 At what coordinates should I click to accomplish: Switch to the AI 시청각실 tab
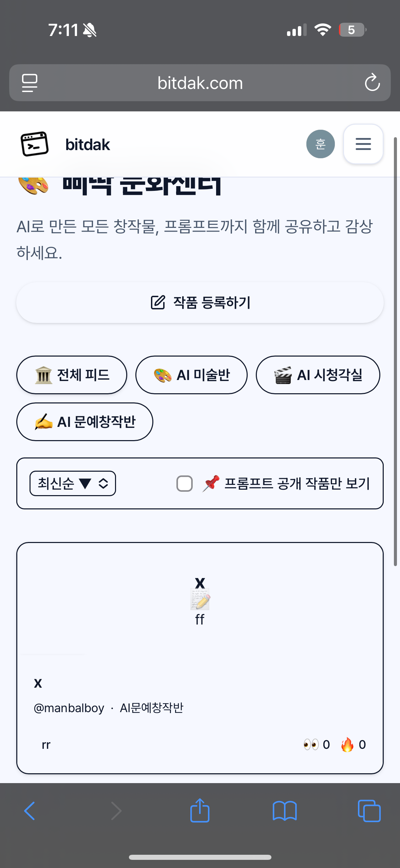pyautogui.click(x=318, y=375)
